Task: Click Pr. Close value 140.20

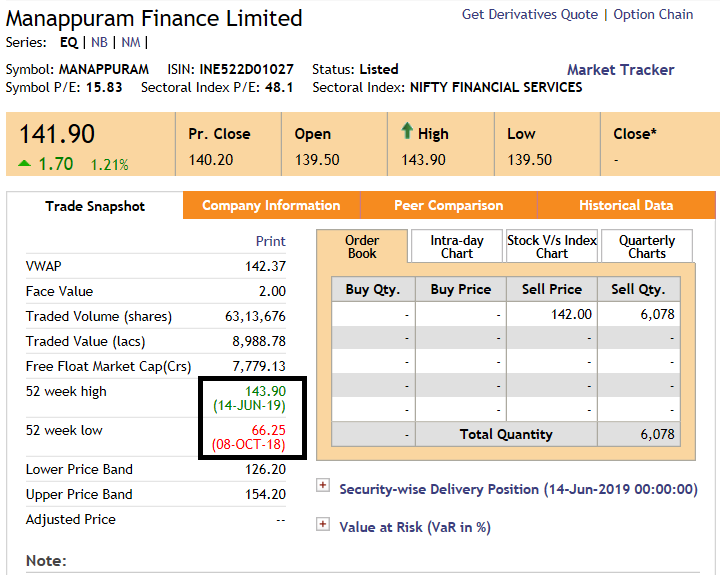Action: point(211,160)
